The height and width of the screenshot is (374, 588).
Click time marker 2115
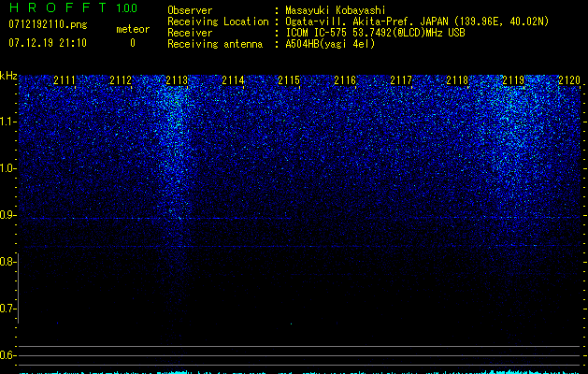(x=289, y=80)
